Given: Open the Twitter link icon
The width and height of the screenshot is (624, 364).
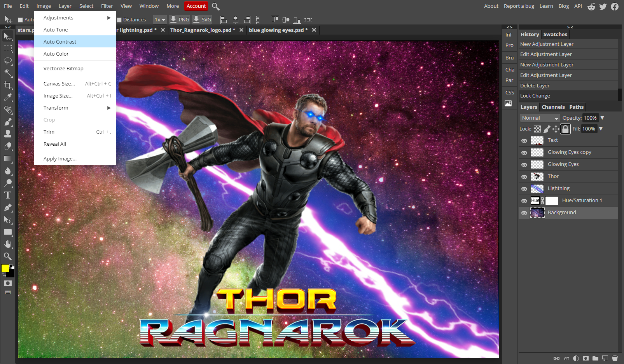Looking at the screenshot, I should (x=603, y=6).
